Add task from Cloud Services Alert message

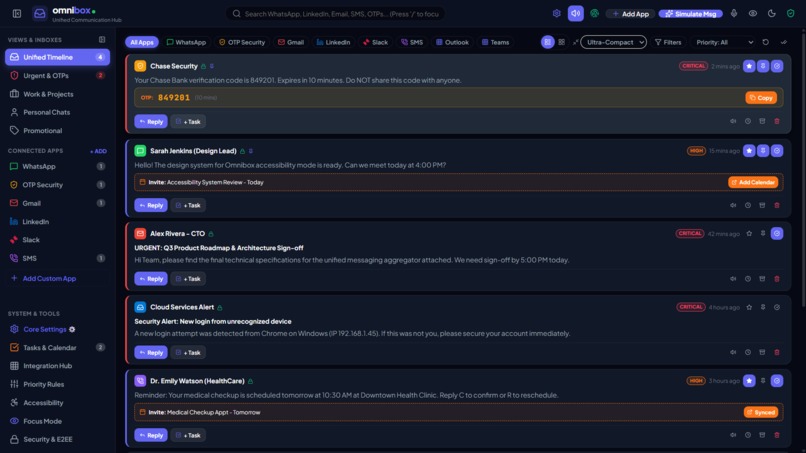188,352
